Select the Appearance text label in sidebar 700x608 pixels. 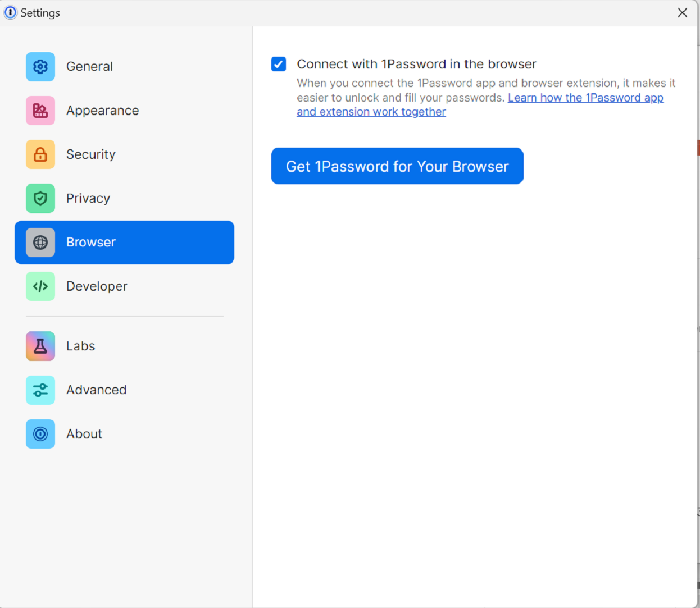(103, 111)
